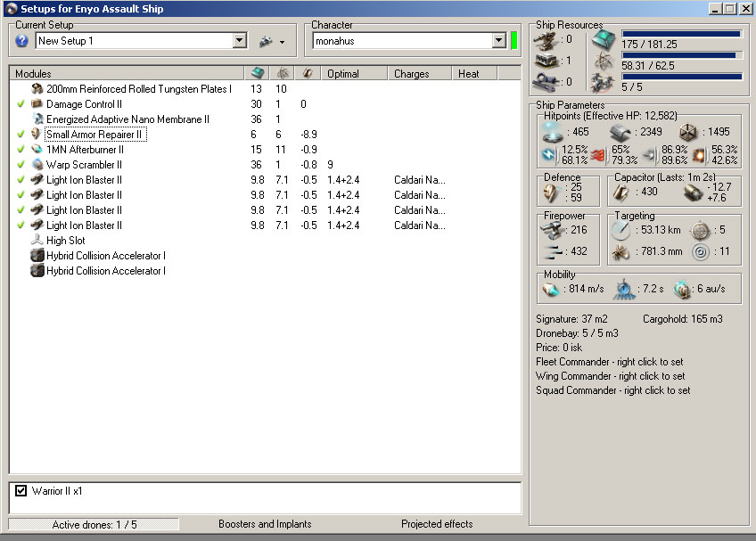Click the New Setup 1 name field
Image resolution: width=756 pixels, height=541 pixels.
[x=134, y=41]
